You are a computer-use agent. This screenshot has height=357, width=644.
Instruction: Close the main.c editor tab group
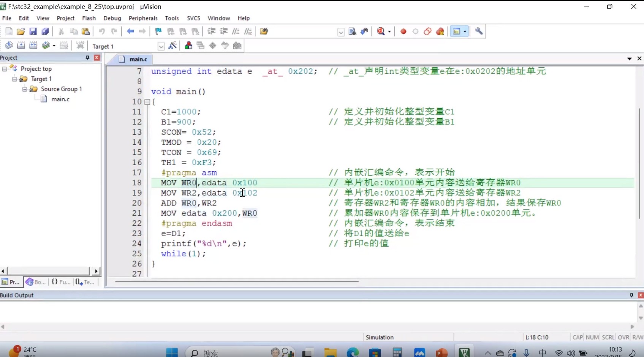tap(639, 58)
